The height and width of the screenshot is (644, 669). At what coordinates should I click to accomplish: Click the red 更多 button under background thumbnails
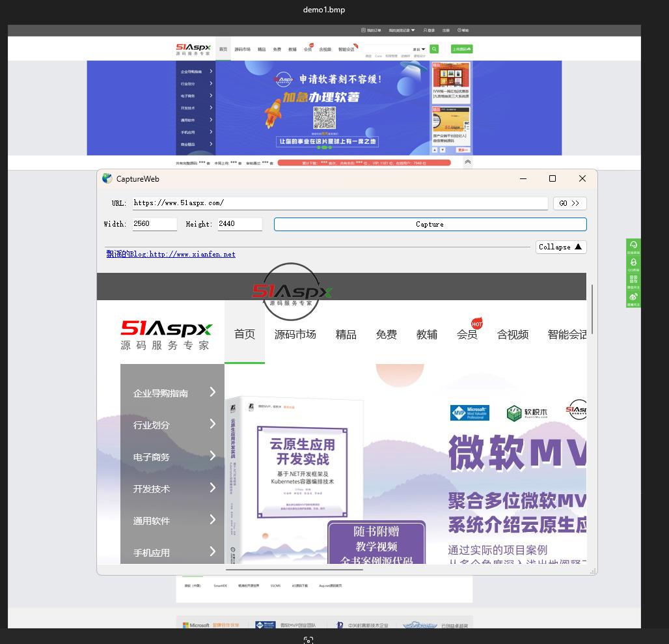pos(463,150)
